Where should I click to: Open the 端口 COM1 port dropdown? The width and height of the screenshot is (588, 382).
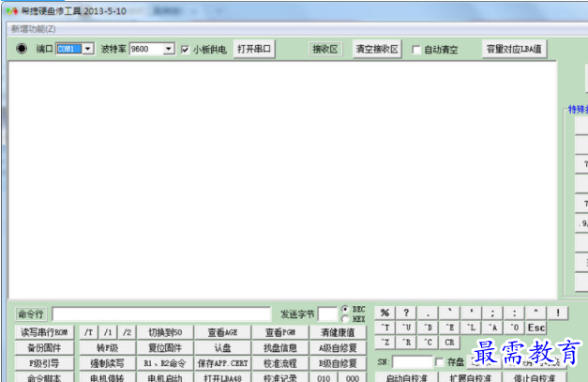tap(88, 49)
